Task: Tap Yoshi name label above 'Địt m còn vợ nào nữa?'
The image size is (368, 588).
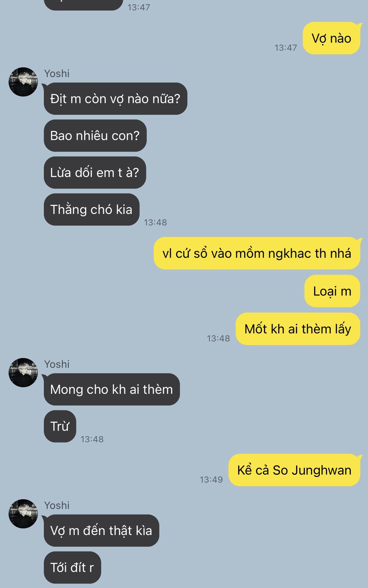Action: [x=57, y=73]
